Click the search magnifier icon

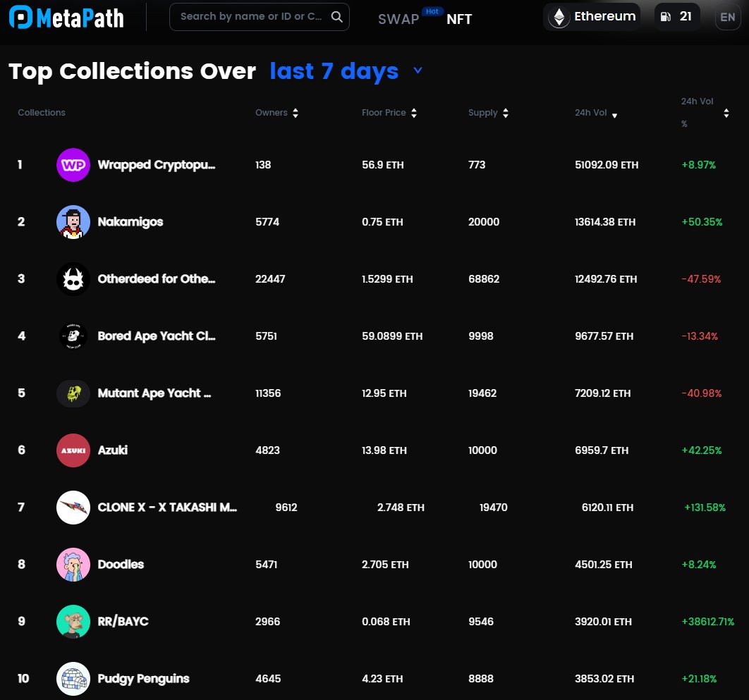pyautogui.click(x=336, y=17)
